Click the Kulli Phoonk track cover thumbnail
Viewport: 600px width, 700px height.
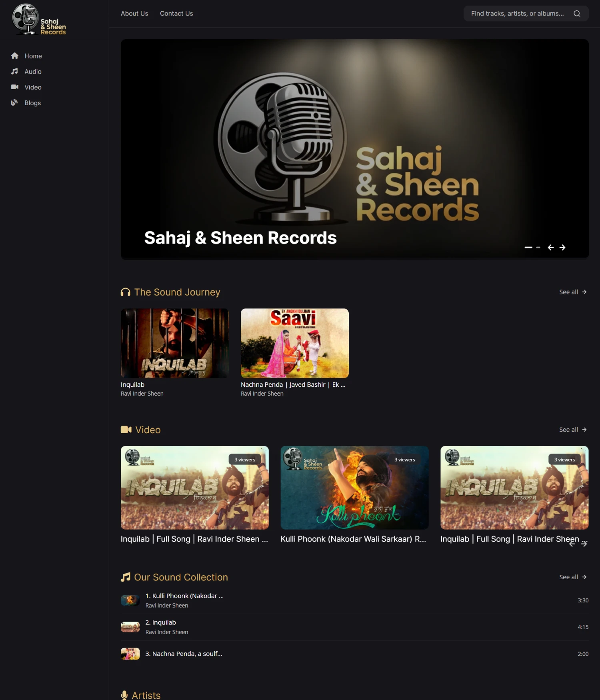pyautogui.click(x=130, y=600)
